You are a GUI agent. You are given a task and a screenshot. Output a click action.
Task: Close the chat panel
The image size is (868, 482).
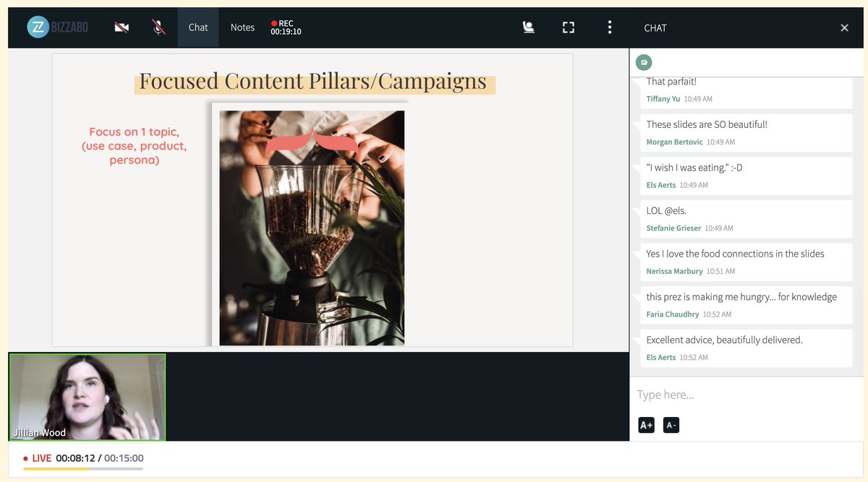[844, 27]
